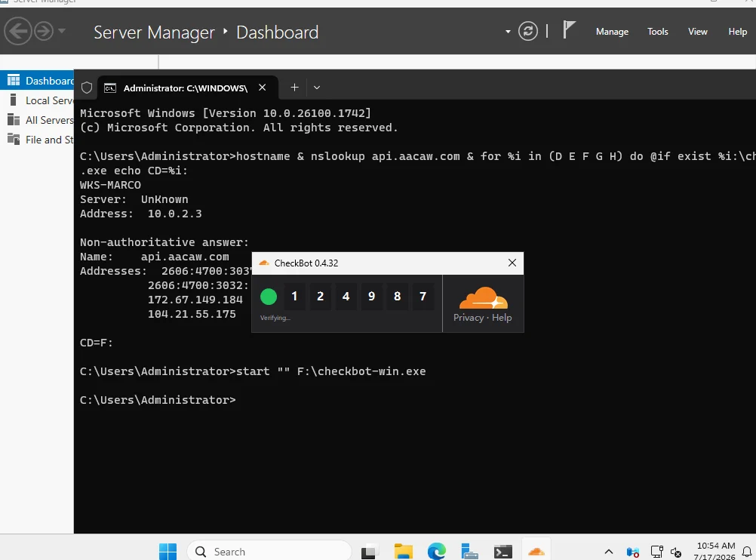
Task: Open Task View from the taskbar
Action: coord(369,551)
